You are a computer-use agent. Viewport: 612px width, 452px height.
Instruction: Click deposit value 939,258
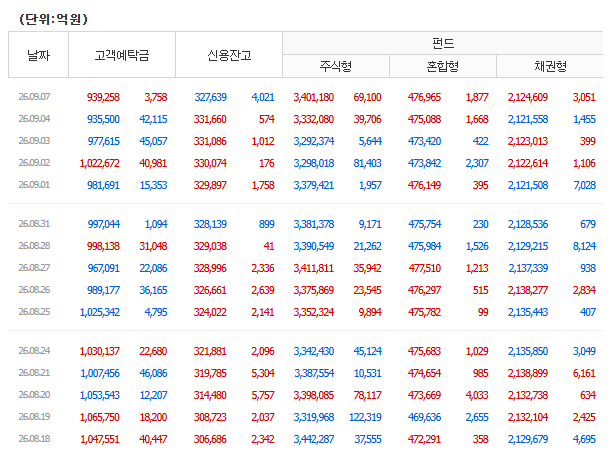pos(103,97)
